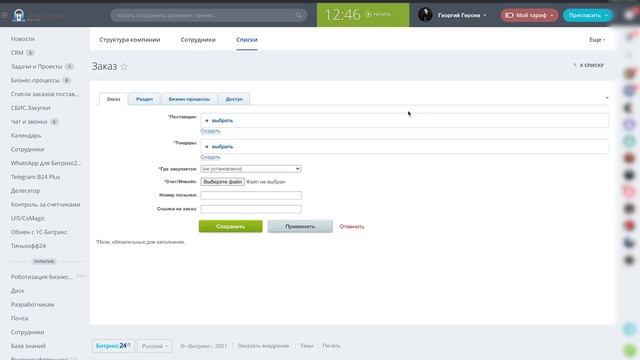Open WhatsApp для Битрикс24 sidebar item
The width and height of the screenshot is (640, 360).
pos(46,163)
